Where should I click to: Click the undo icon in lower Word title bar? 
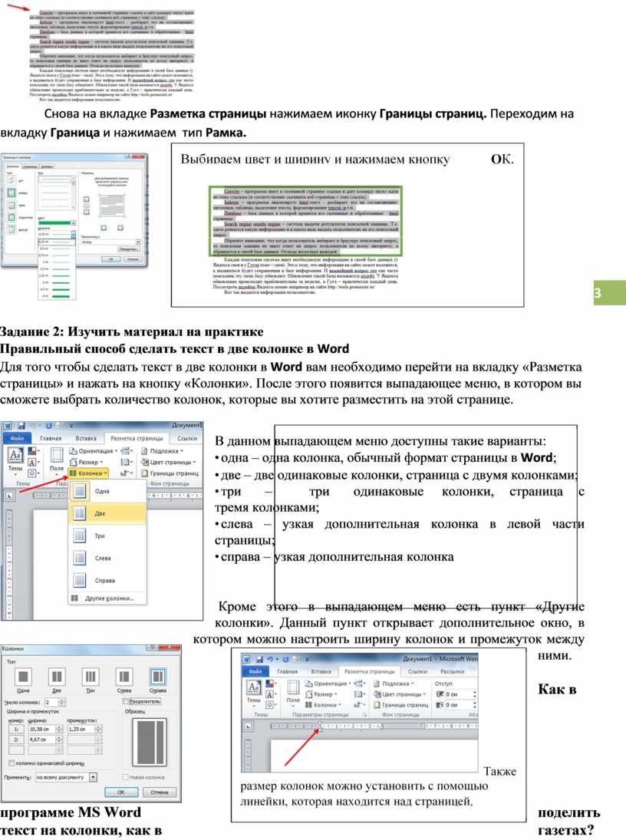[271, 659]
